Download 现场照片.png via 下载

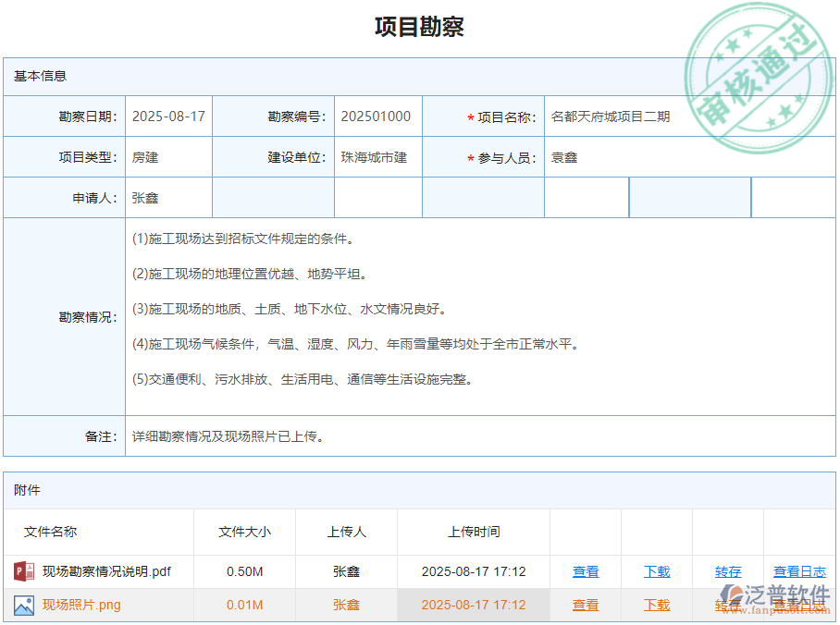657,605
